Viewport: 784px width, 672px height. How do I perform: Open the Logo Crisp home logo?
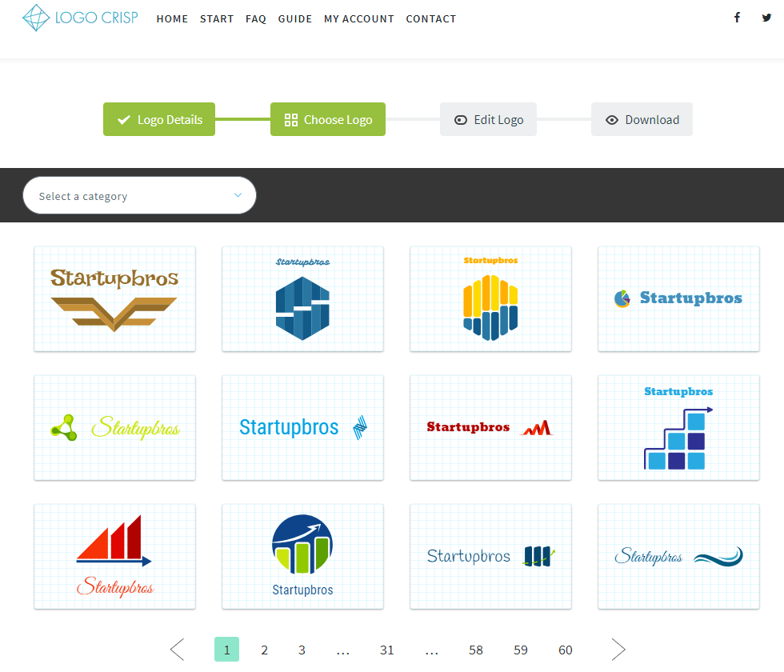tap(80, 18)
